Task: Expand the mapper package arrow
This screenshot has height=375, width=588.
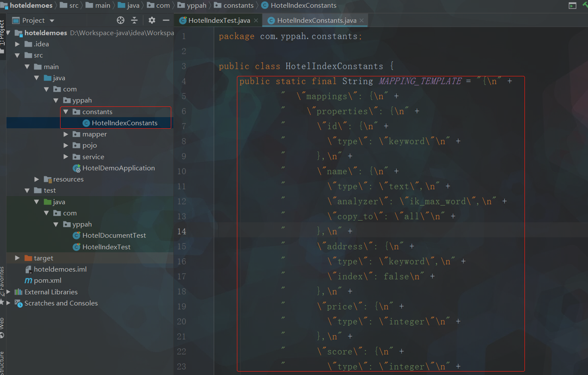Action: click(66, 134)
